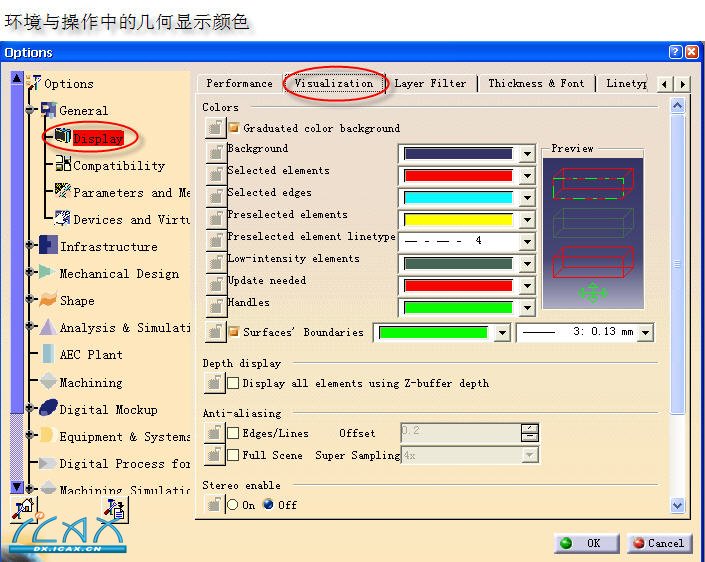The width and height of the screenshot is (705, 562).
Task: Select the Stereo enable On radio button
Action: click(x=232, y=504)
